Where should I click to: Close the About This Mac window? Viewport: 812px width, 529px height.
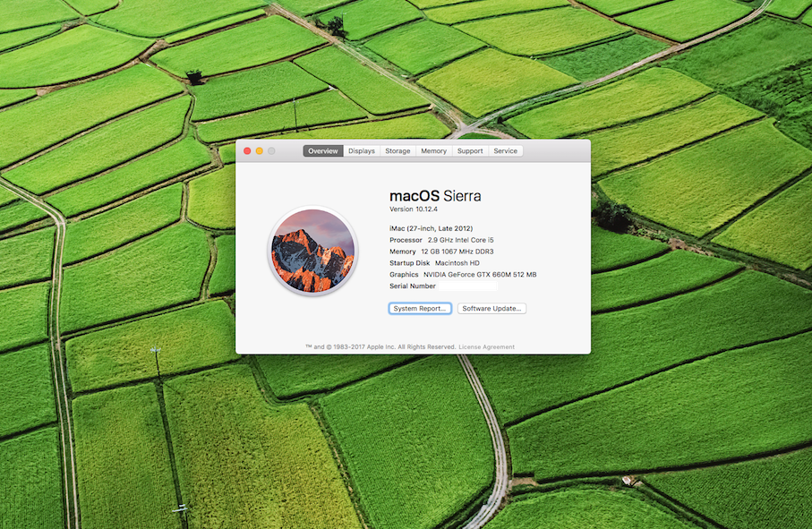point(248,151)
